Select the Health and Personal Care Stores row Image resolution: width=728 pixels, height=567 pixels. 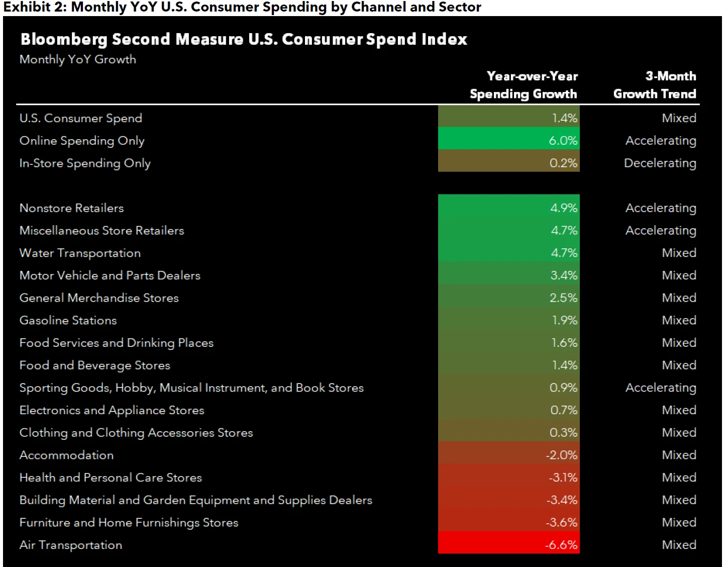click(x=110, y=477)
